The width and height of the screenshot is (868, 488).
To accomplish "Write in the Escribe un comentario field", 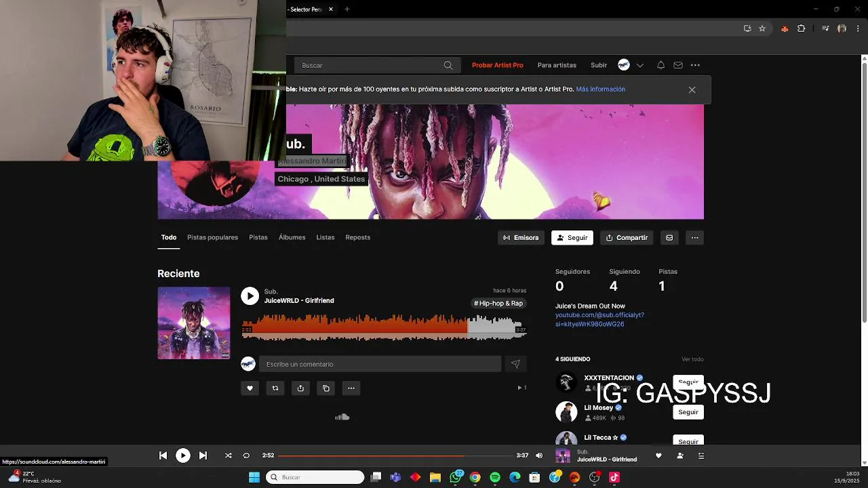I will (x=380, y=364).
